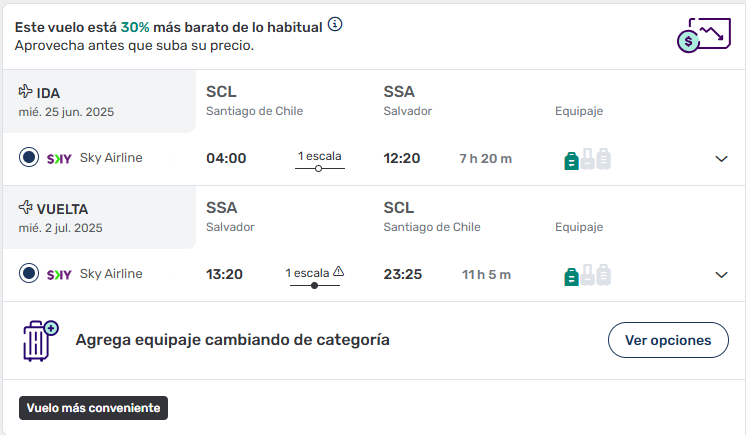Expand outbound flight details chevron
The height and width of the screenshot is (435, 746).
(721, 159)
